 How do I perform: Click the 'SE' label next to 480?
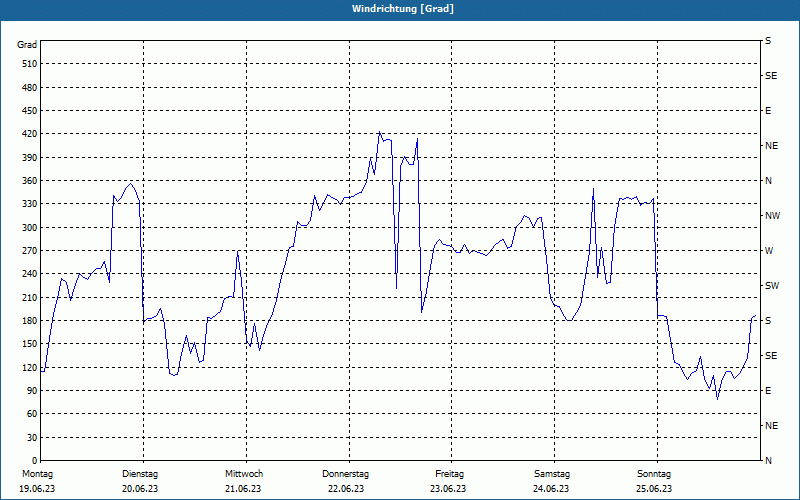tap(771, 76)
